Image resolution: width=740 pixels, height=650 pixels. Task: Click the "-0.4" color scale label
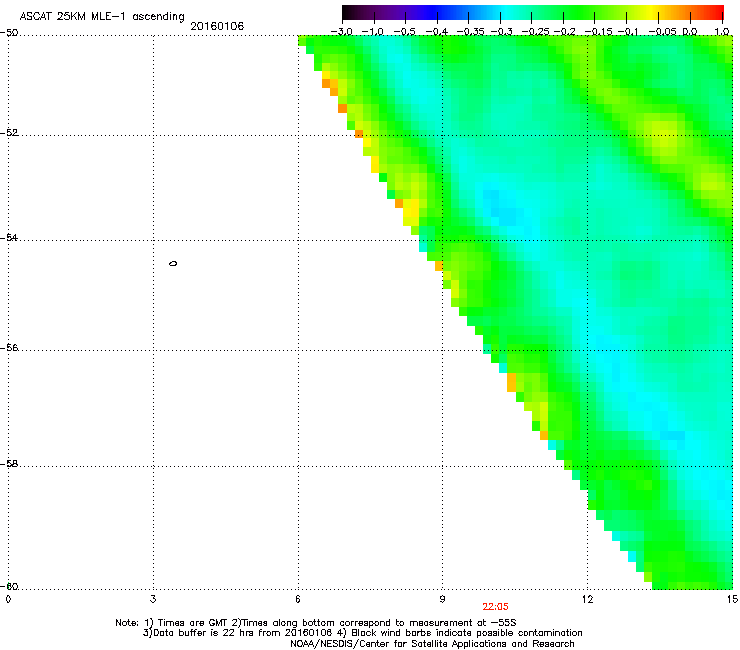(x=437, y=32)
